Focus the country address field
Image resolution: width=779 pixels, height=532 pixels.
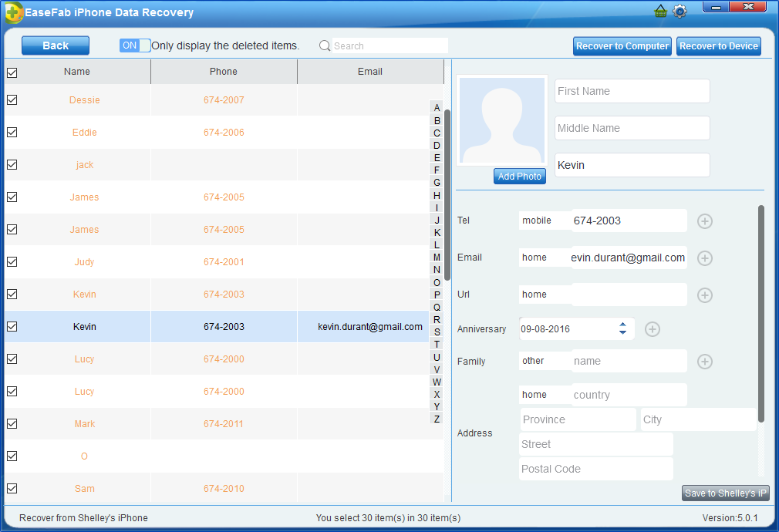[629, 395]
